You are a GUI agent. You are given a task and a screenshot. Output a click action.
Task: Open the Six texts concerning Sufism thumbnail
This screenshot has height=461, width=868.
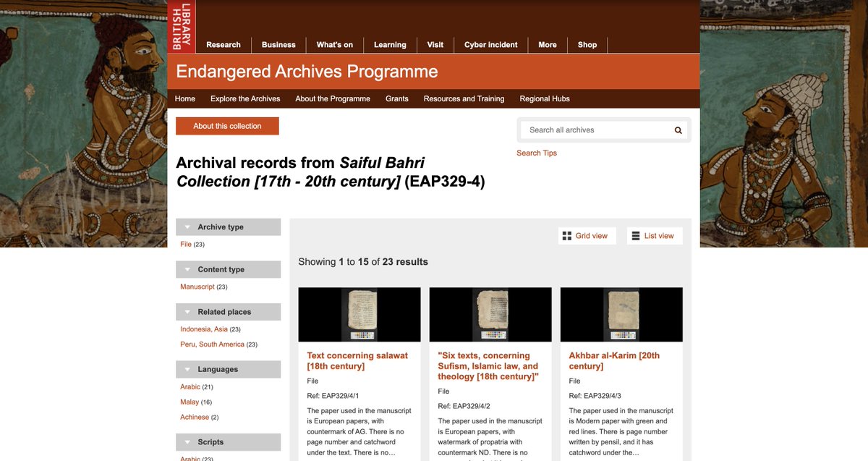coord(490,315)
